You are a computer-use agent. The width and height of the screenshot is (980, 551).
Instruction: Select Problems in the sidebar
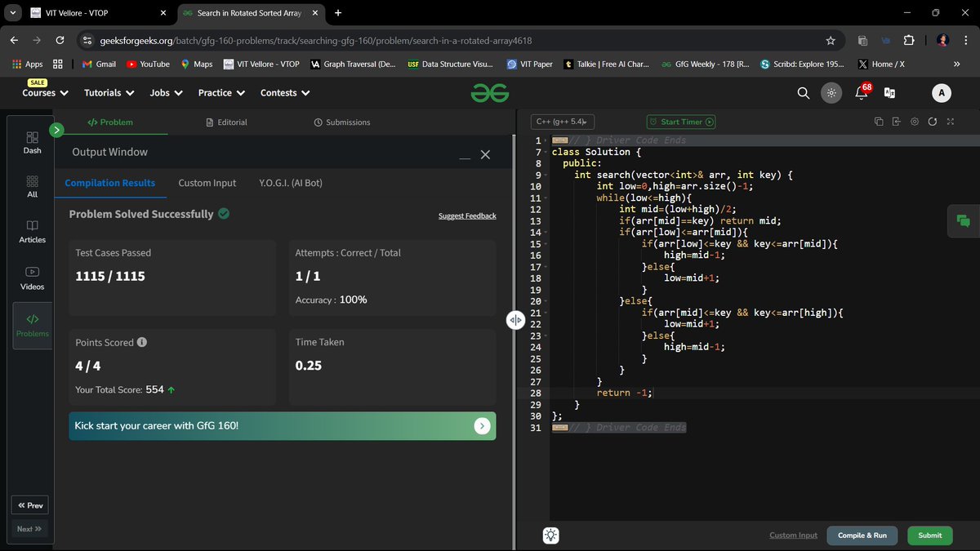click(32, 325)
